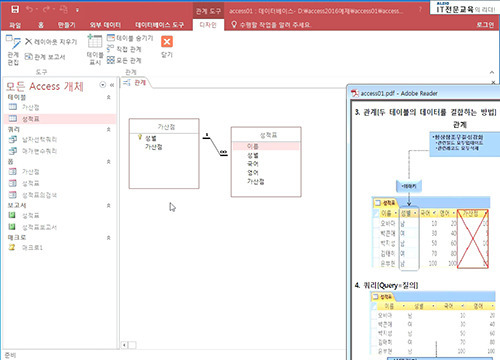Viewport: 500px width, 360px height.
Task: Focus the access01.pdf Adobe Reader title bar
Action: pyautogui.click(x=423, y=93)
